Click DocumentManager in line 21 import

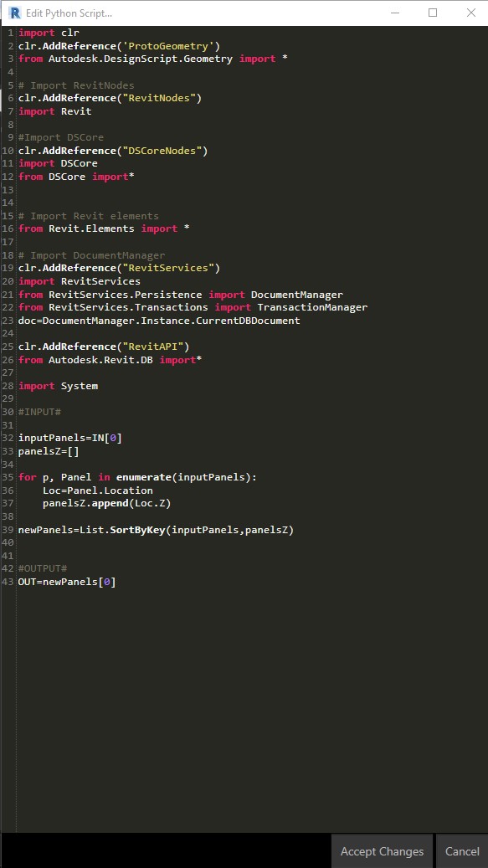point(297,295)
